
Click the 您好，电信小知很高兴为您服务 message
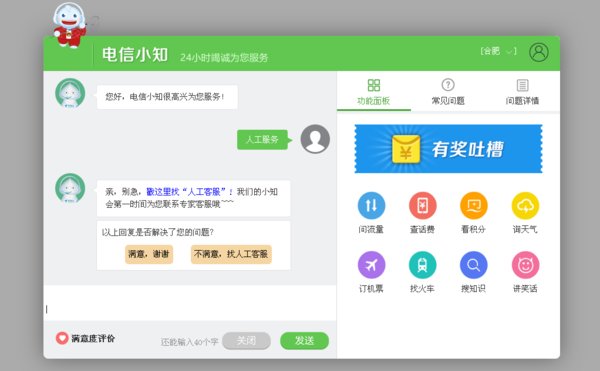167,97
